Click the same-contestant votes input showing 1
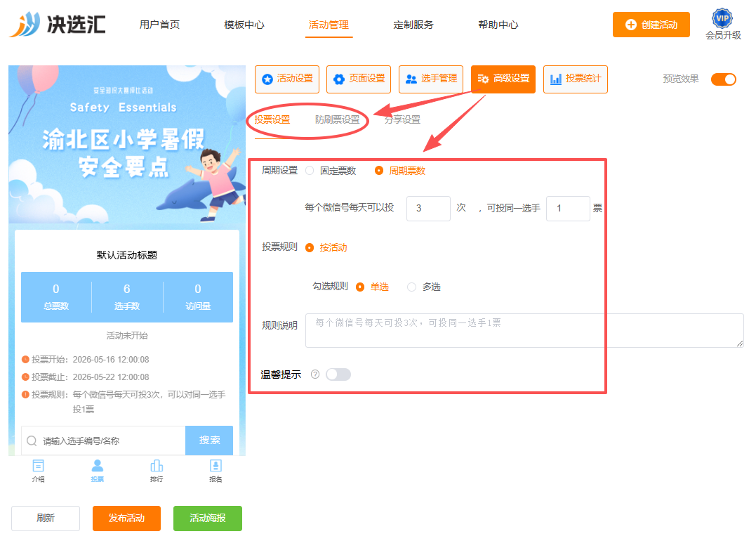This screenshot has width=756, height=541. tap(568, 209)
